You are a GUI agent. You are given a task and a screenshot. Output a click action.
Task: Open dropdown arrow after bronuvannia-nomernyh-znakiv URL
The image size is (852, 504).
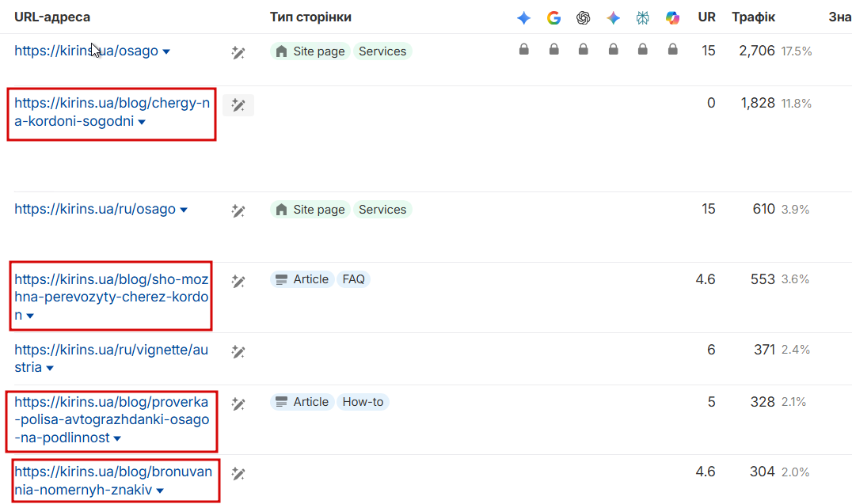pyautogui.click(x=160, y=491)
